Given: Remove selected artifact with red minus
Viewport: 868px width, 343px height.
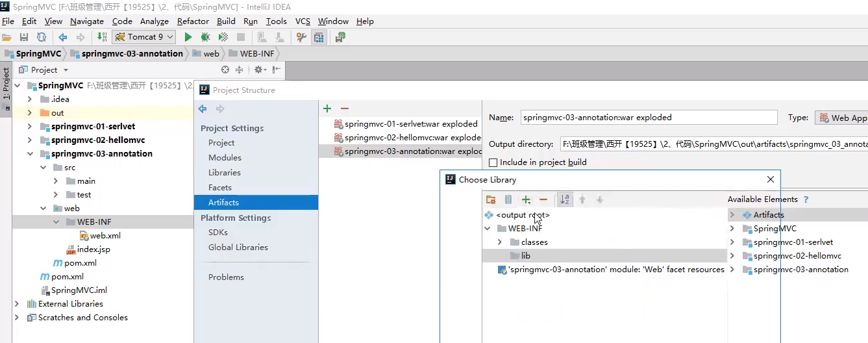Looking at the screenshot, I should coord(345,108).
